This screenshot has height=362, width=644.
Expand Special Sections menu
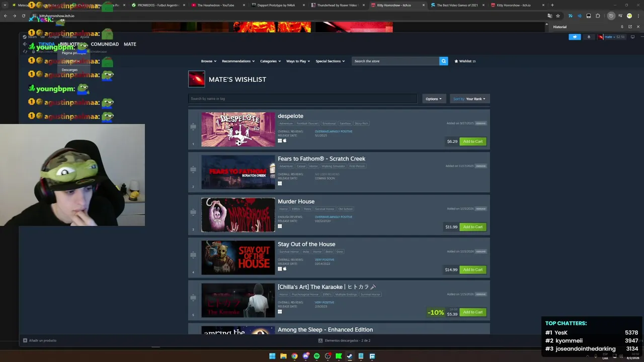330,61
